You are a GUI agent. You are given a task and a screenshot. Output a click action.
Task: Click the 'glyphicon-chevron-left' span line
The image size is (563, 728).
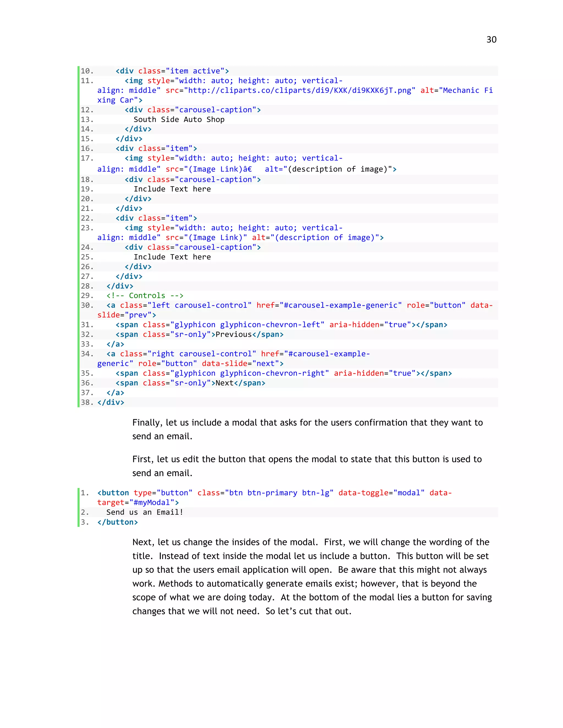tap(281, 325)
